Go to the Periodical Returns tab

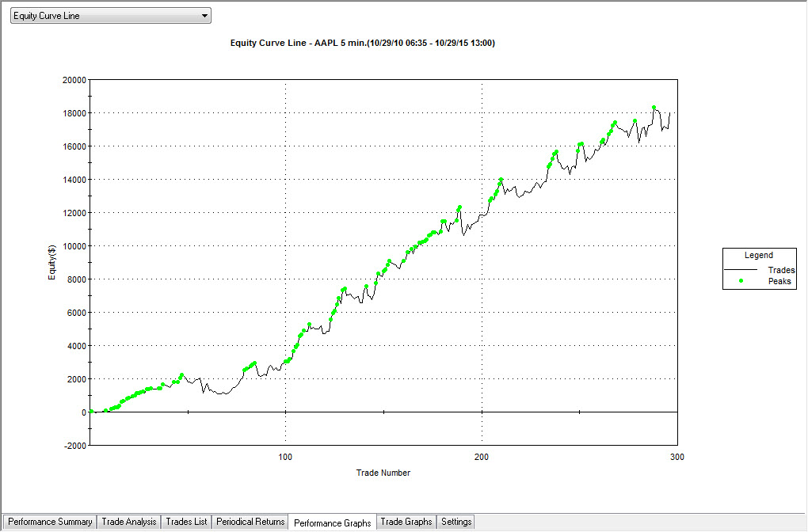pyautogui.click(x=250, y=522)
